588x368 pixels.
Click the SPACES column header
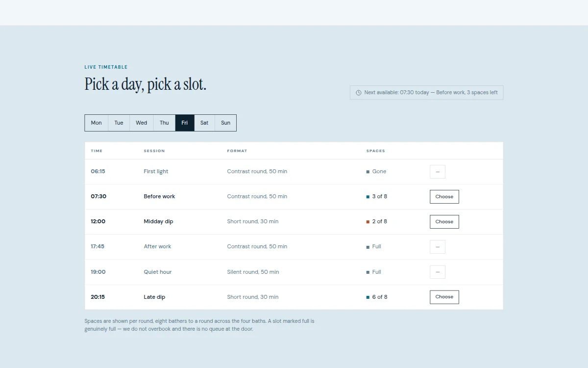[x=376, y=151]
